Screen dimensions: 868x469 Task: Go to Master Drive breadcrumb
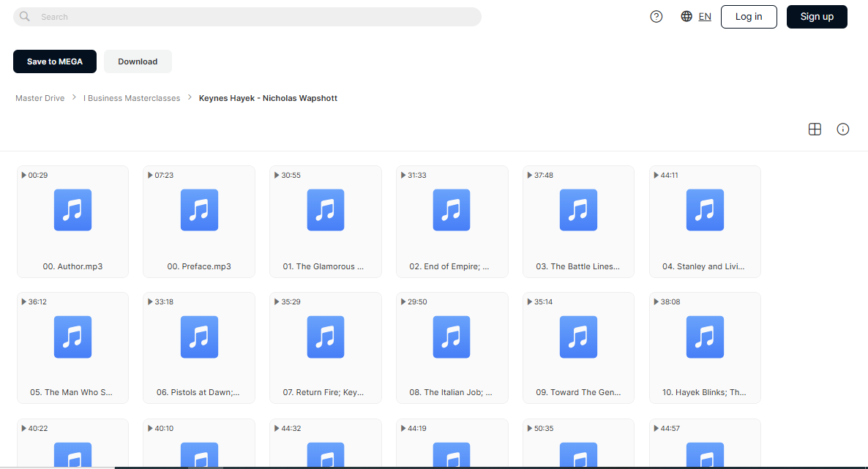pos(40,98)
